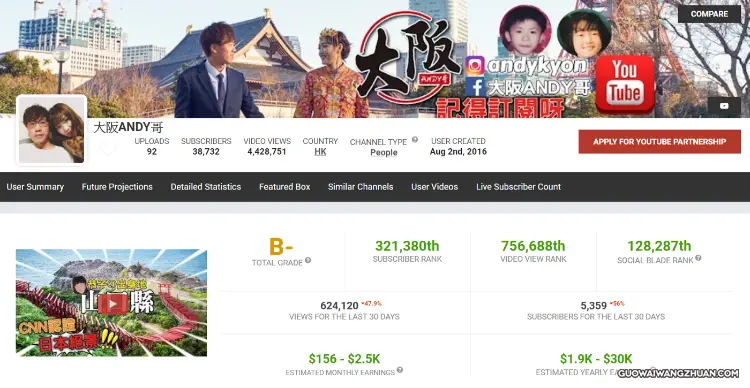This screenshot has height=388, width=750.
Task: Click the info icon after Estimated Monthly Earnings
Action: (x=400, y=370)
